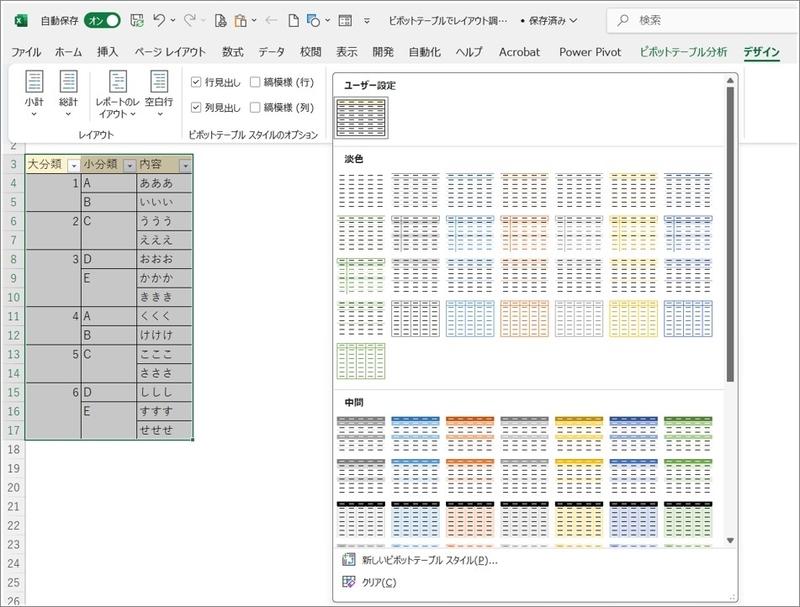This screenshot has height=607, width=800.
Task: Open the 小計 subtotals menu
Action: click(34, 94)
